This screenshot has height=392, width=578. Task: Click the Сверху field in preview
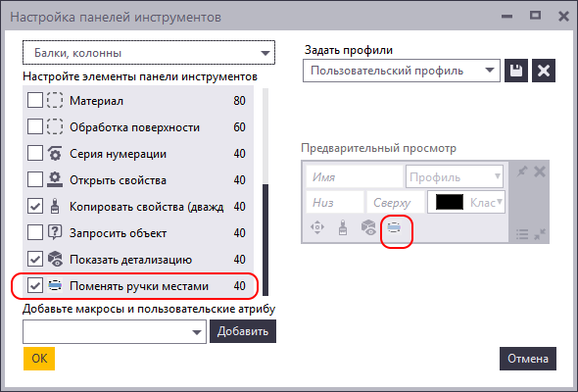point(396,202)
